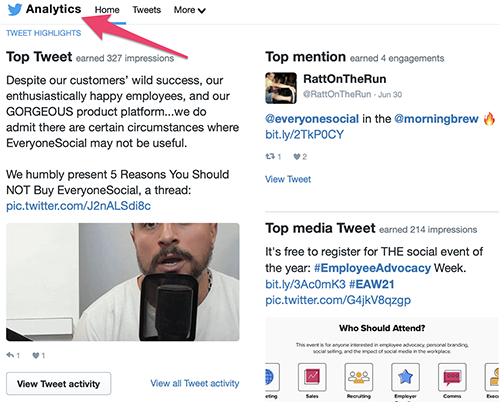Click 'earned 4 engagements' text
Screen dimensions: 500x402
[397, 58]
